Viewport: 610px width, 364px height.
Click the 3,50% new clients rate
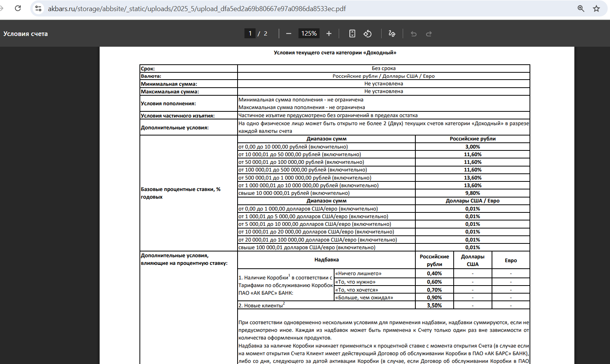(x=434, y=305)
